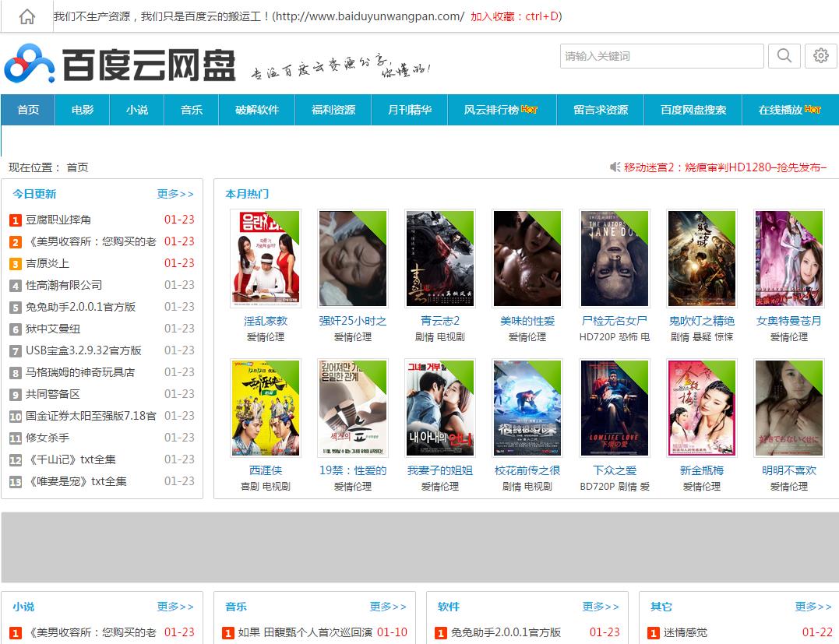839x644 pixels.
Task: Click the 明明不喜欢 poster thumbnail
Action: [788, 408]
